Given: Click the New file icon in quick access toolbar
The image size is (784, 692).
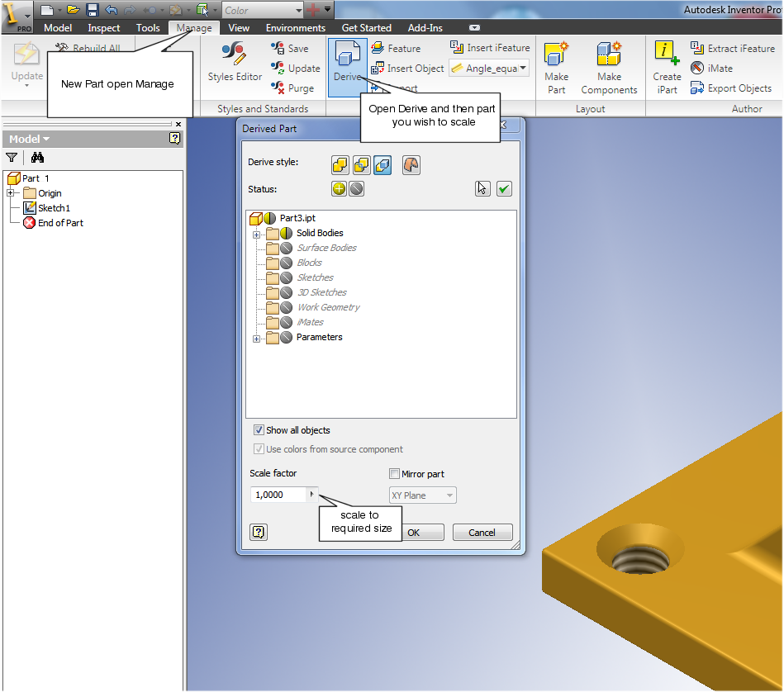Looking at the screenshot, I should pos(46,9).
